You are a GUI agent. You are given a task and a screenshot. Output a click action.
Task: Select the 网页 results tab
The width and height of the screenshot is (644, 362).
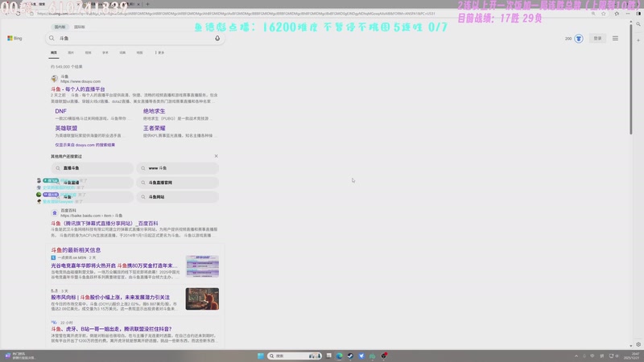pyautogui.click(x=54, y=52)
